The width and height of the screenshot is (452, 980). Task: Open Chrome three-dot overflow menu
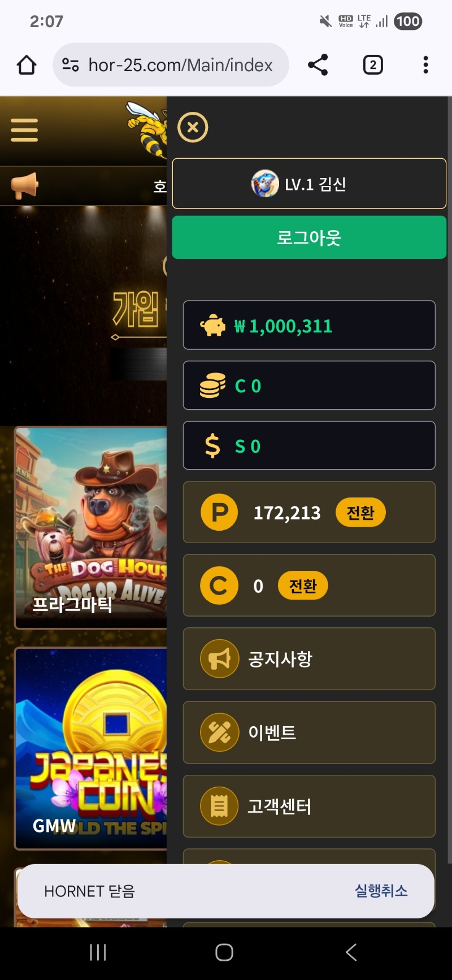click(426, 65)
